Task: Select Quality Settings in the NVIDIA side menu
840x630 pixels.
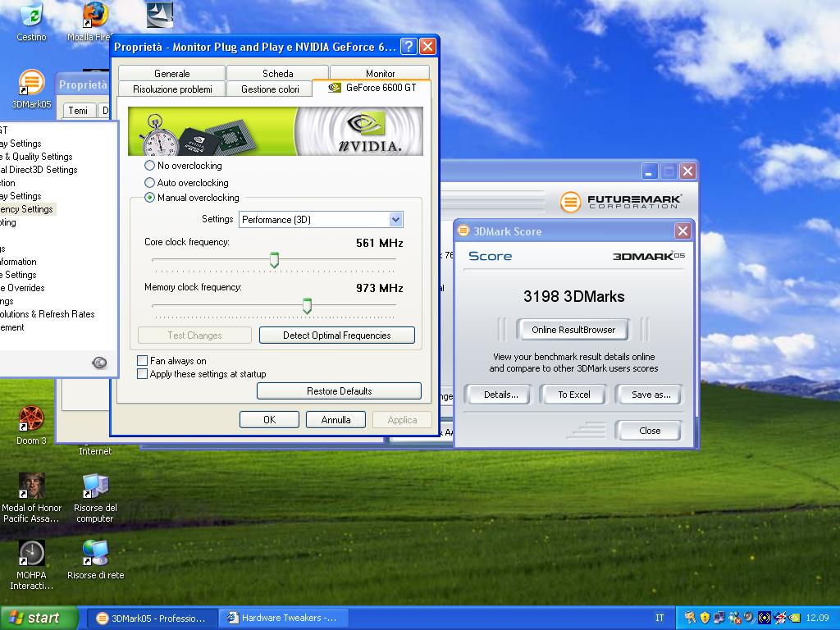Action: 36,157
